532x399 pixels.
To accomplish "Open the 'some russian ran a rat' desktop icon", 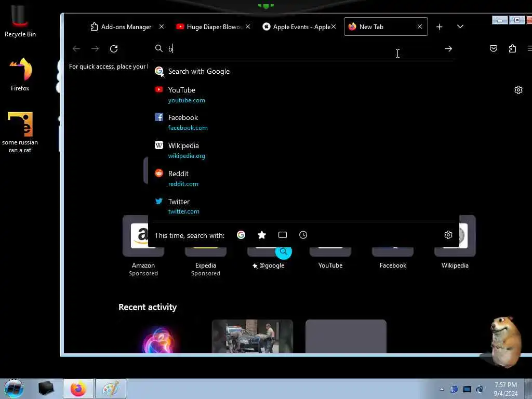I will tap(20, 132).
